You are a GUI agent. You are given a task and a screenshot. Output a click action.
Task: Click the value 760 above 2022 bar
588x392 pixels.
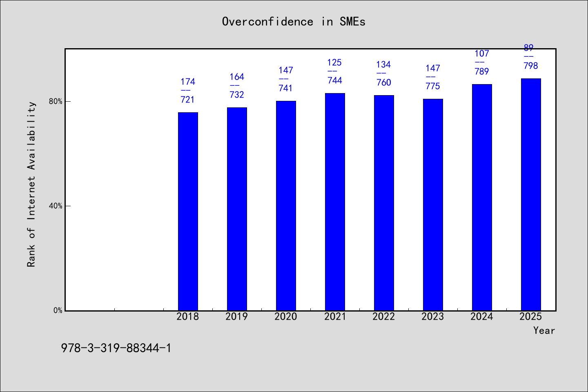pos(384,82)
